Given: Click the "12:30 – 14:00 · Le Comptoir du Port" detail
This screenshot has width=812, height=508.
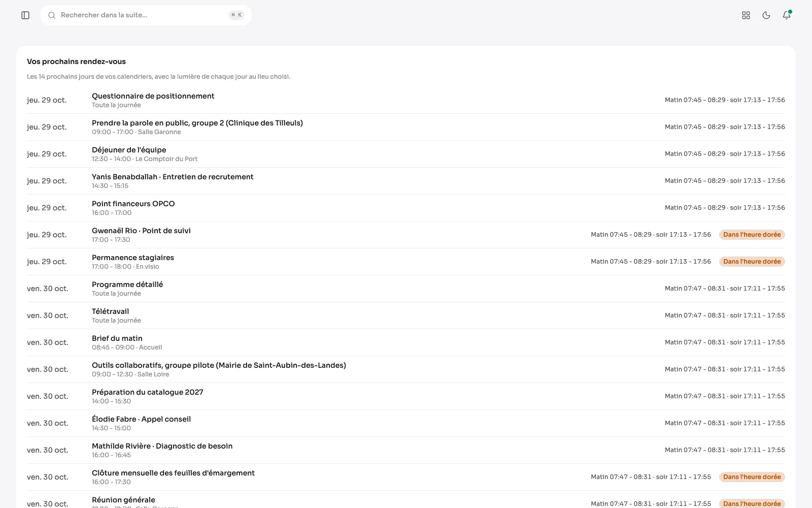Looking at the screenshot, I should (145, 159).
